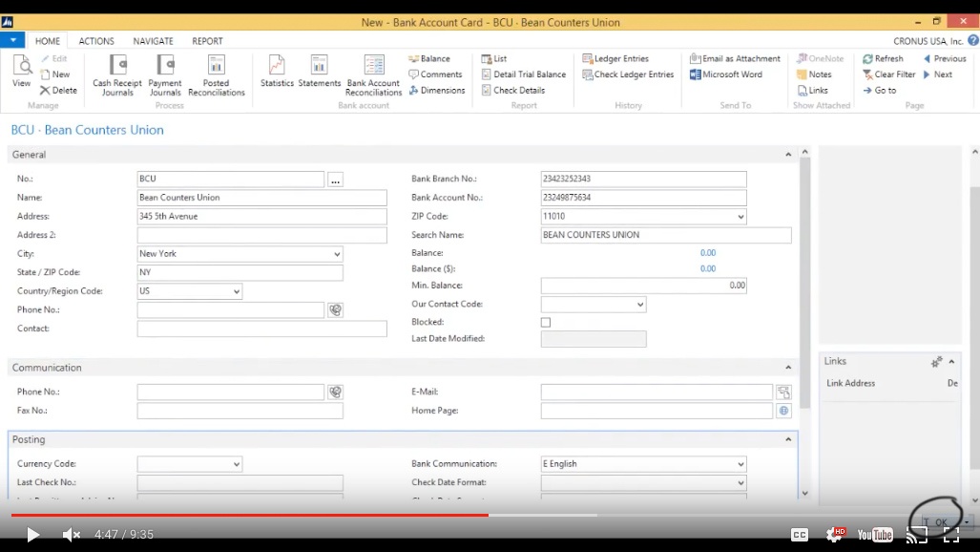The image size is (980, 552).
Task: Show attached Notes
Action: (x=814, y=74)
